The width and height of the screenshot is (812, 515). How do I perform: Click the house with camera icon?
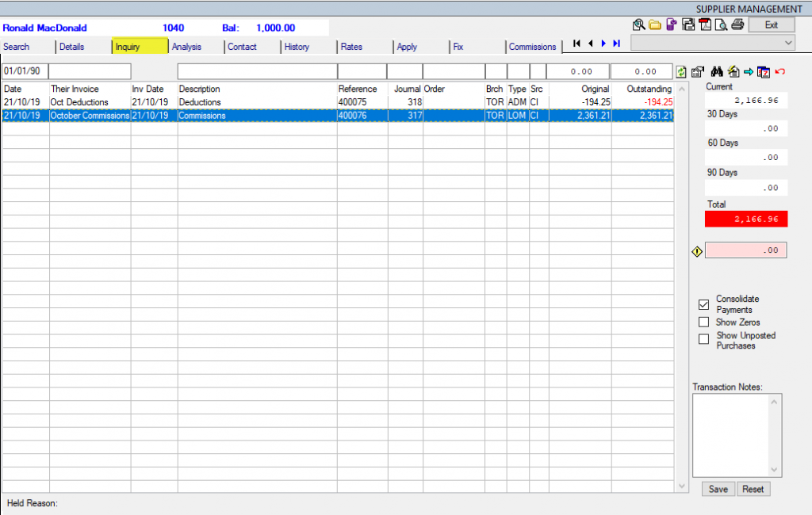click(x=698, y=72)
